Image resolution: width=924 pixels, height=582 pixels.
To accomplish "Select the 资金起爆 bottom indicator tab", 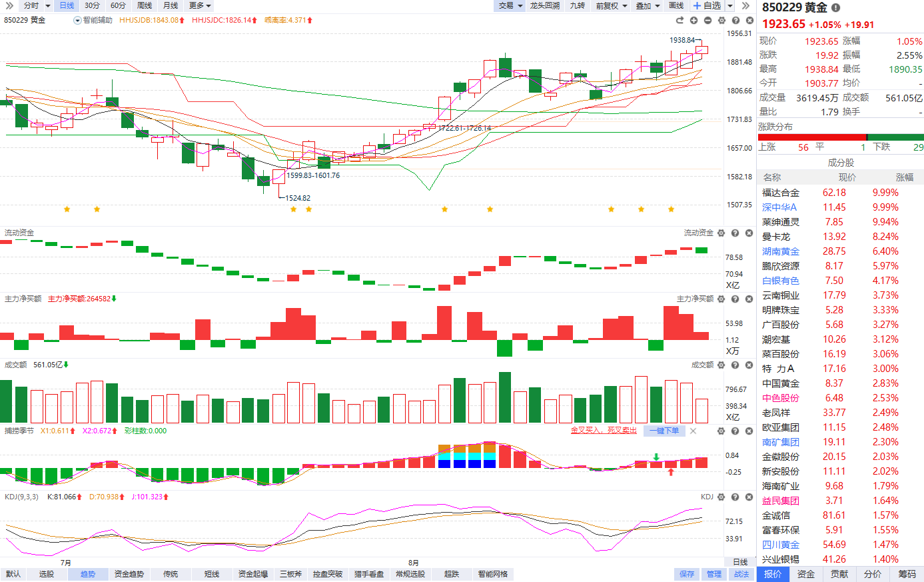I will [x=252, y=574].
